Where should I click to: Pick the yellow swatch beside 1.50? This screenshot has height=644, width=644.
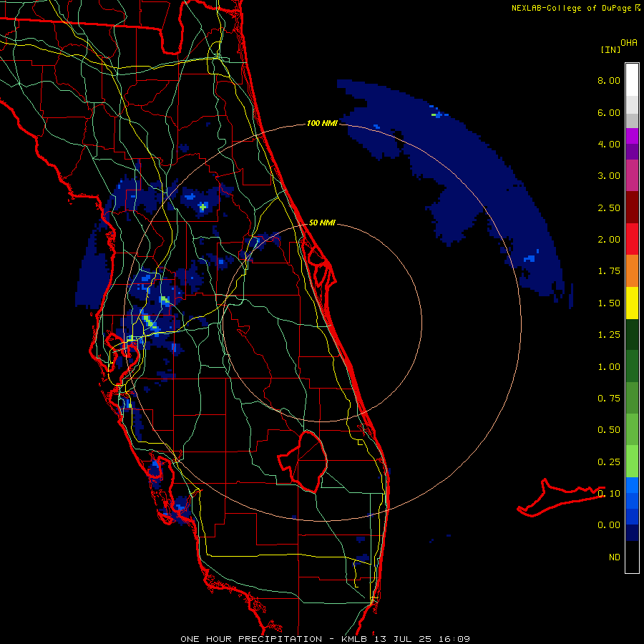pos(632,303)
